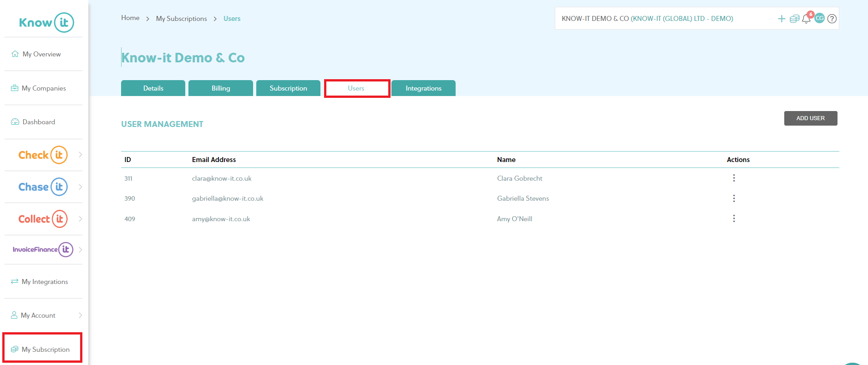Click the InvoiceFinance-it logo in sidebar

[x=43, y=249]
